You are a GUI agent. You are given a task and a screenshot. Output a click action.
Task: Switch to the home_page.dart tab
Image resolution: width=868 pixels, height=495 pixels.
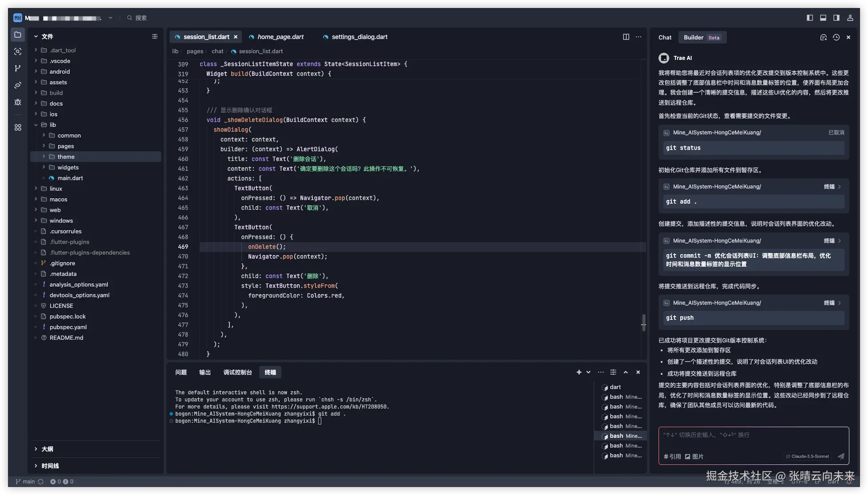click(280, 37)
